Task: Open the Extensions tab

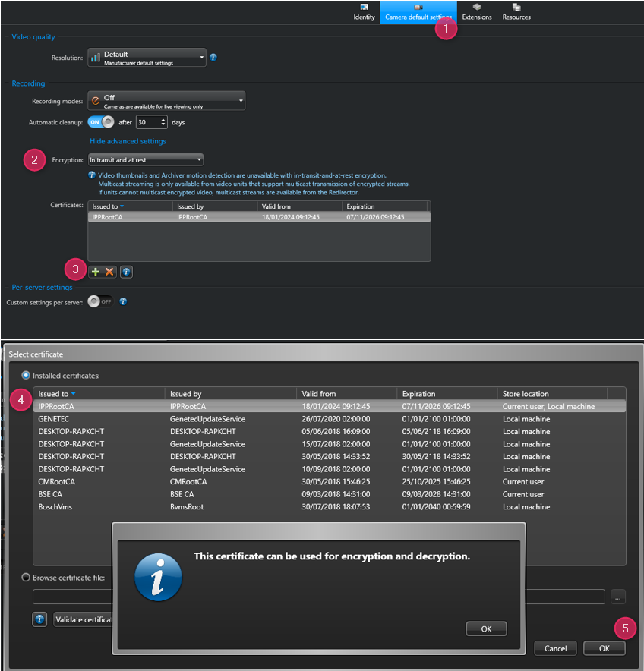Action: [477, 12]
